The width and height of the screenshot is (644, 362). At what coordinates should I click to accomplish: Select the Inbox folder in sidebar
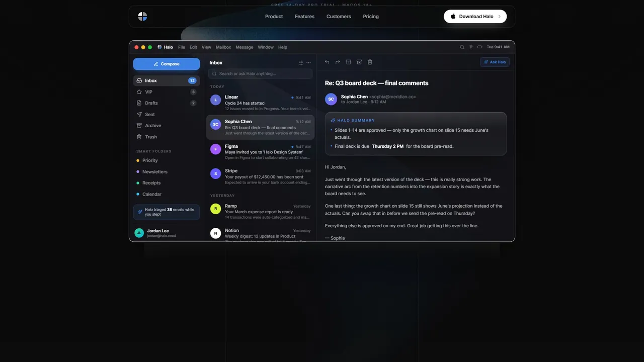(x=167, y=80)
